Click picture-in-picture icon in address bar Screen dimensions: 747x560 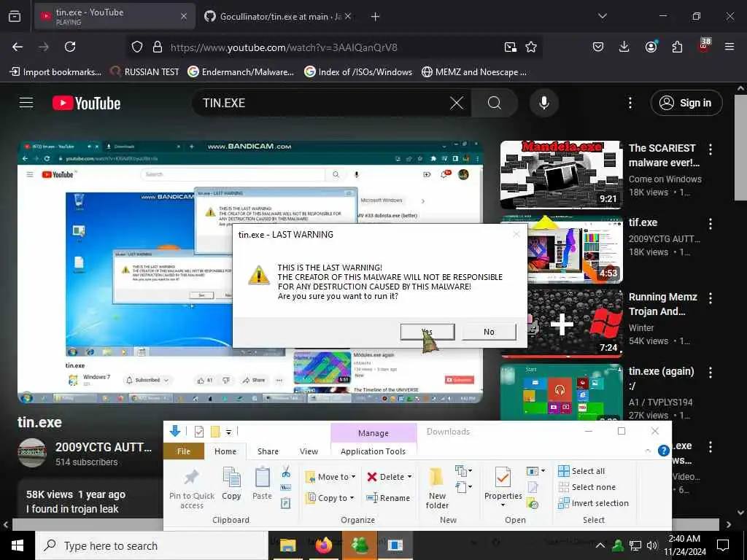pyautogui.click(x=510, y=47)
